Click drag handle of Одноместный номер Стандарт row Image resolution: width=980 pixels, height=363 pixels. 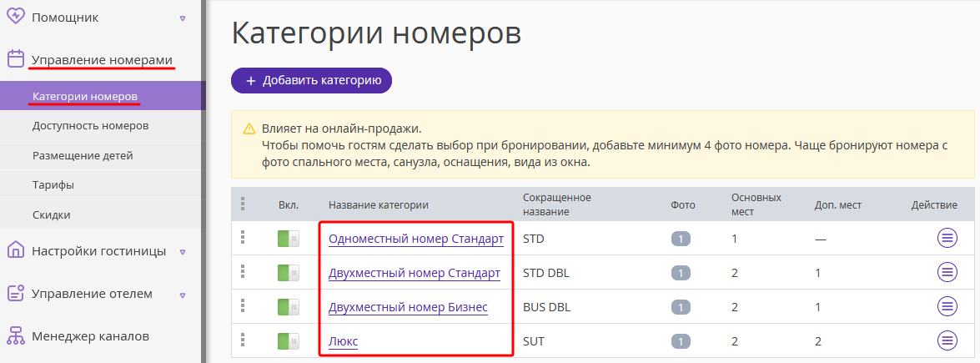click(243, 237)
